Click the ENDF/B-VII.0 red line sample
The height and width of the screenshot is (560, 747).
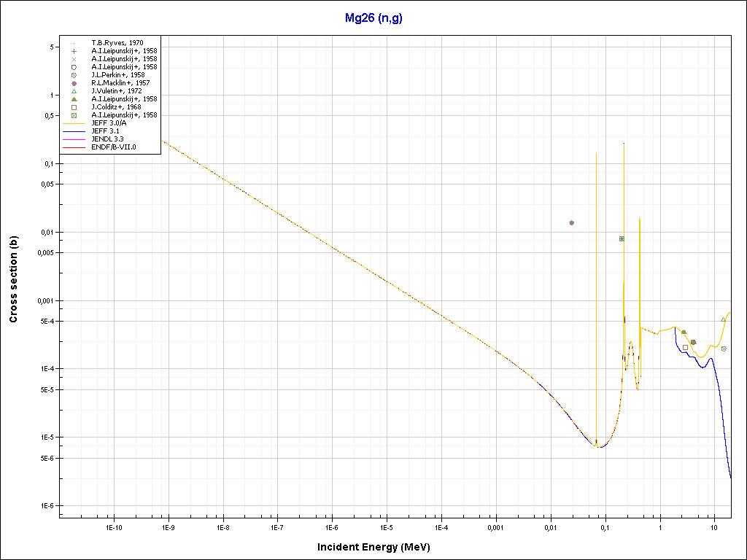(74, 147)
